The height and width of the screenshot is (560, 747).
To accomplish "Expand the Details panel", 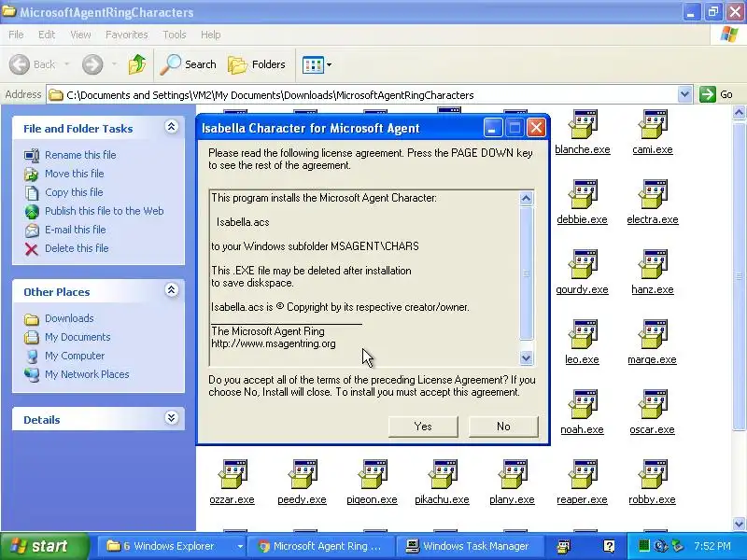I will [x=172, y=418].
